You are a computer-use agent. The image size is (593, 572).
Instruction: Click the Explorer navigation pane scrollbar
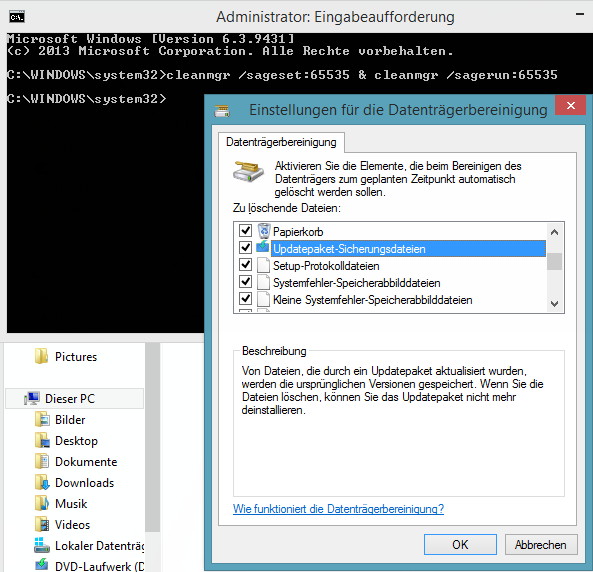(x=152, y=437)
